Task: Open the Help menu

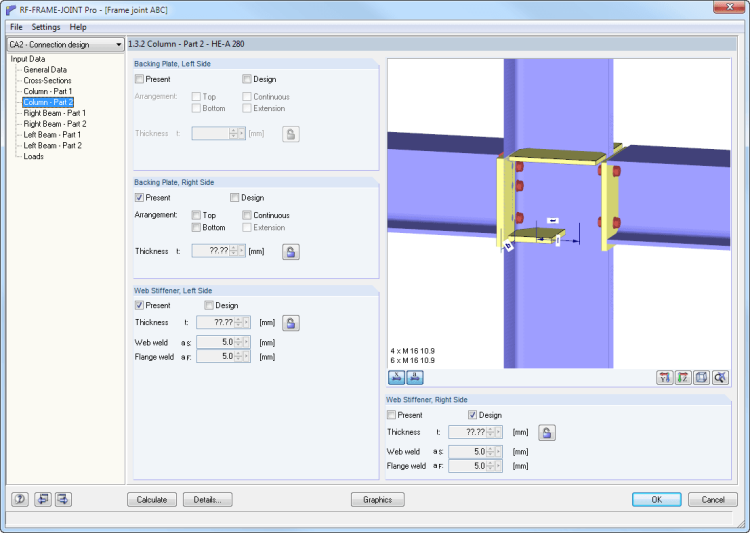Action: point(78,27)
